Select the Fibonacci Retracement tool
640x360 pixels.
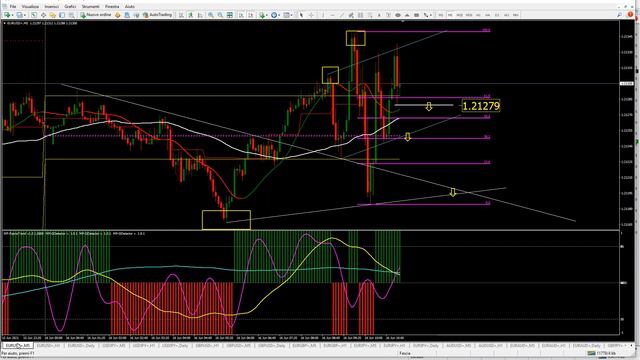click(360, 15)
